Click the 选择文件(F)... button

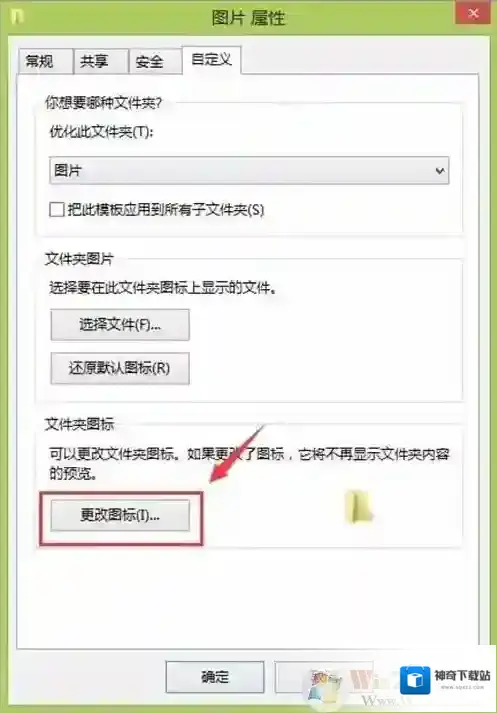click(120, 325)
